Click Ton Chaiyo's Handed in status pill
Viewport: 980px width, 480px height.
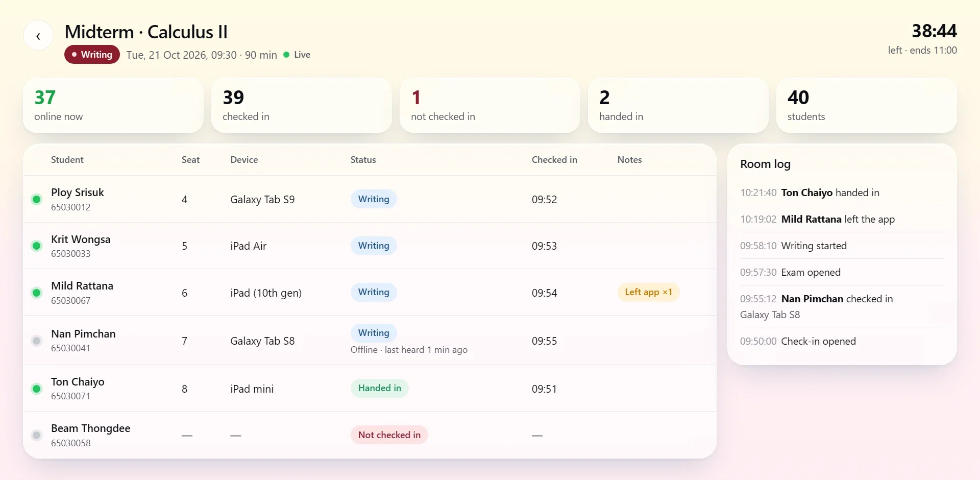coord(380,388)
